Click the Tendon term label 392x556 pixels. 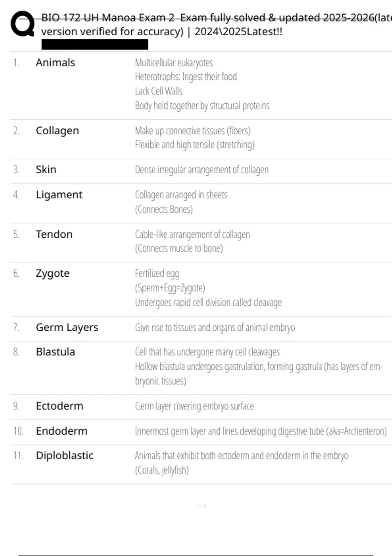tap(54, 234)
